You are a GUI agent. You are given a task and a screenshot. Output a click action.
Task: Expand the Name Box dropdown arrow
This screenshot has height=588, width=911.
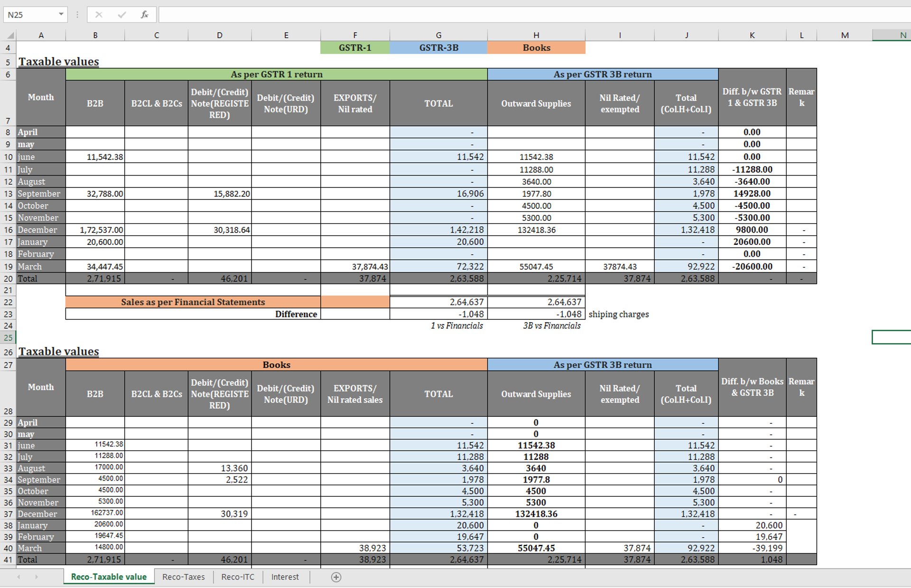pos(61,14)
